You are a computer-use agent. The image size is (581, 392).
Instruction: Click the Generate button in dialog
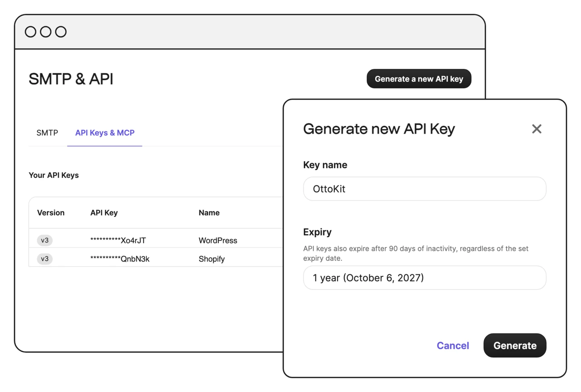point(515,346)
